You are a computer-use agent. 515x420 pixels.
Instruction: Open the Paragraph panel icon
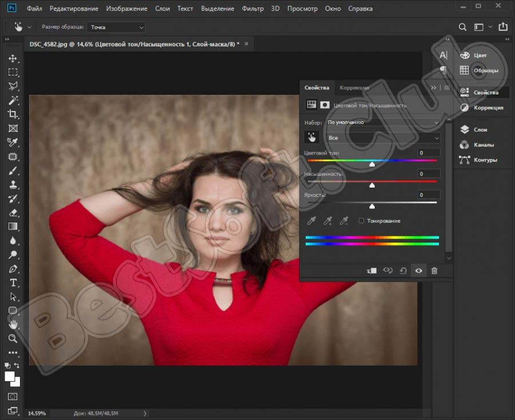coord(443,70)
